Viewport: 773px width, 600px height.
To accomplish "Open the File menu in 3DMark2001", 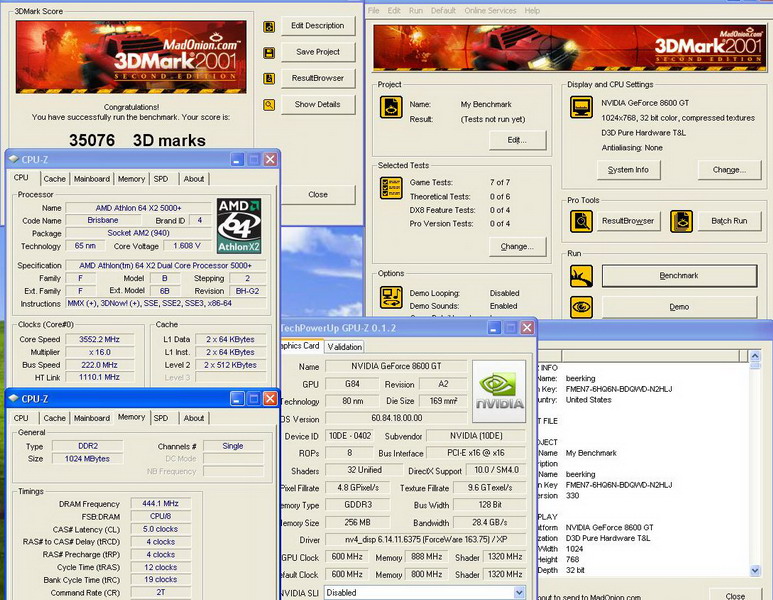I will [374, 10].
